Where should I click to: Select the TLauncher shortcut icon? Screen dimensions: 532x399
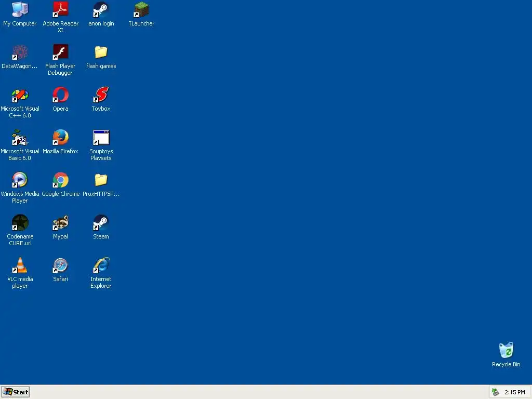(141, 9)
